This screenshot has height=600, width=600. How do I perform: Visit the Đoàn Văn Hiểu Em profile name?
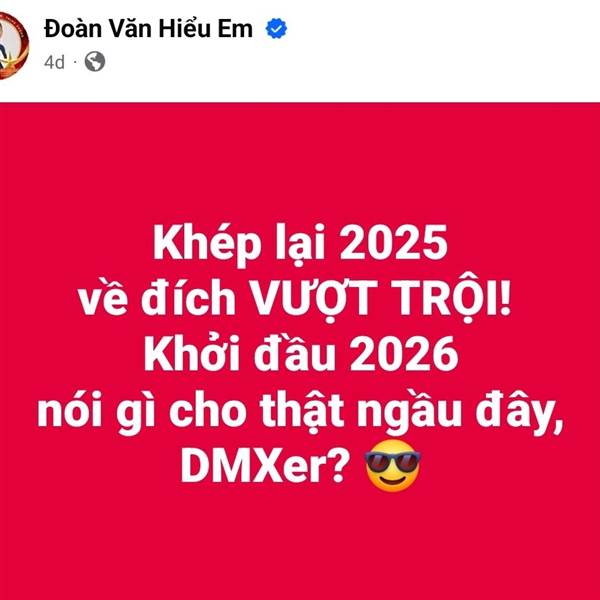(x=148, y=29)
